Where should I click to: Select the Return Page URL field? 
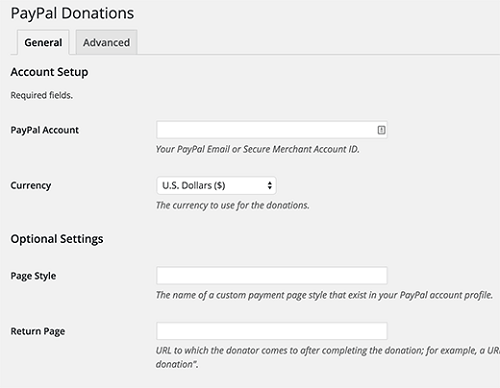[x=272, y=331]
